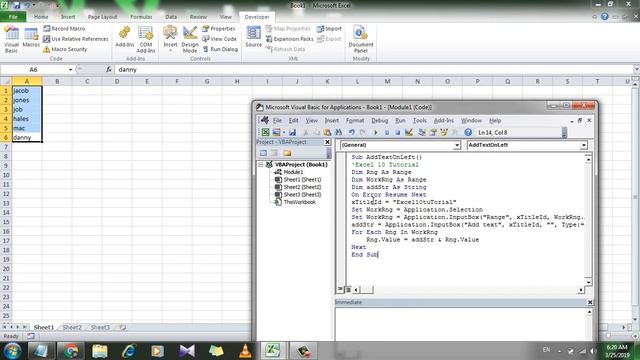Open VBA editor Tools menu
Screen dimensions: 640x360
pos(420,120)
